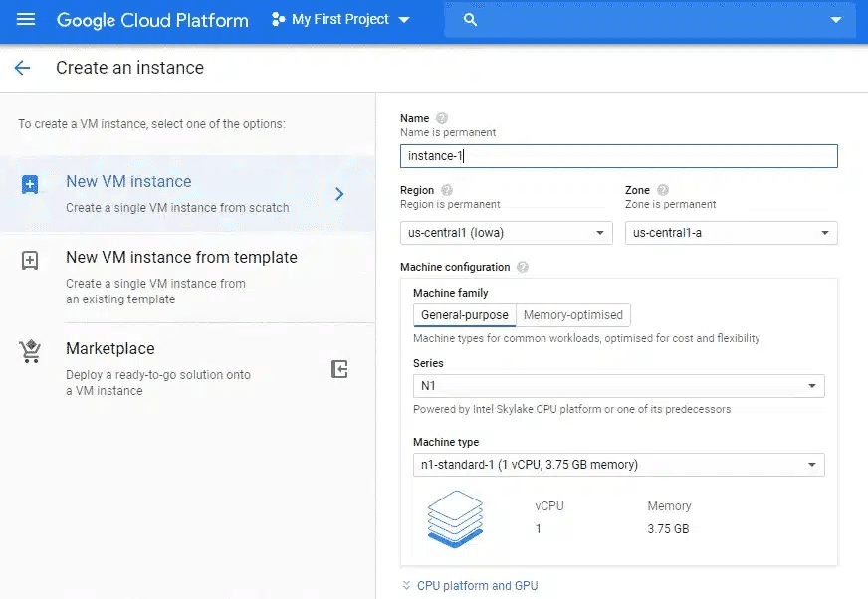868x599 pixels.
Task: Click the search magnifier icon
Action: click(471, 20)
